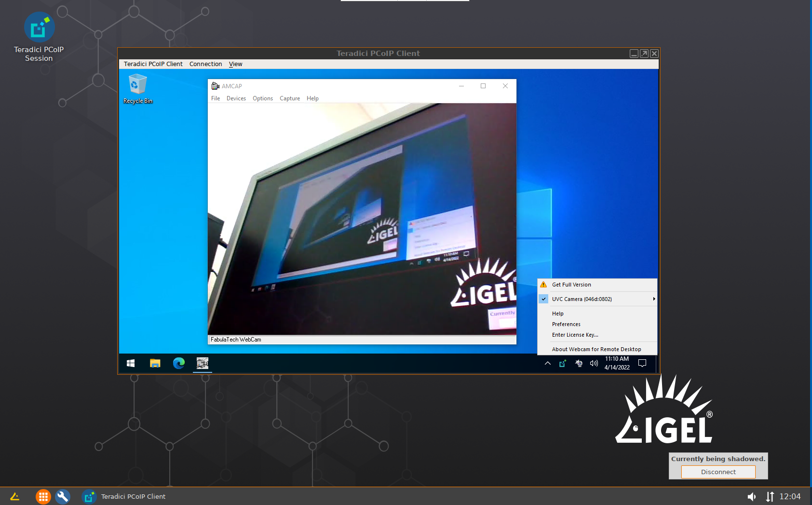This screenshot has height=505, width=812.
Task: Click the AMCAP title bar app icon
Action: (216, 86)
